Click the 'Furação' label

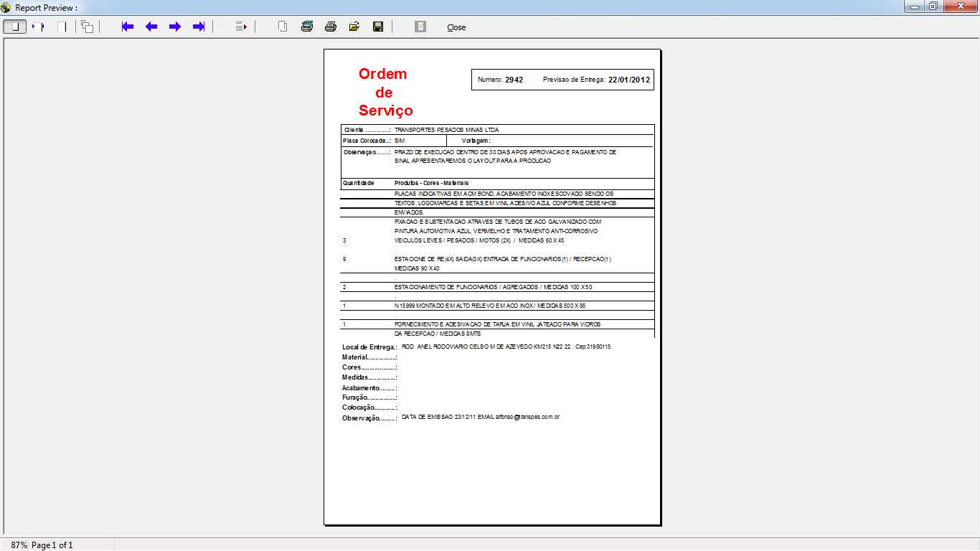coord(370,397)
